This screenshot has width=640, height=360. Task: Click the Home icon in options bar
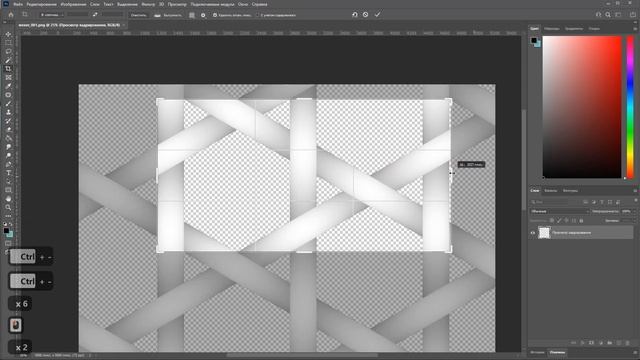[x=11, y=15]
